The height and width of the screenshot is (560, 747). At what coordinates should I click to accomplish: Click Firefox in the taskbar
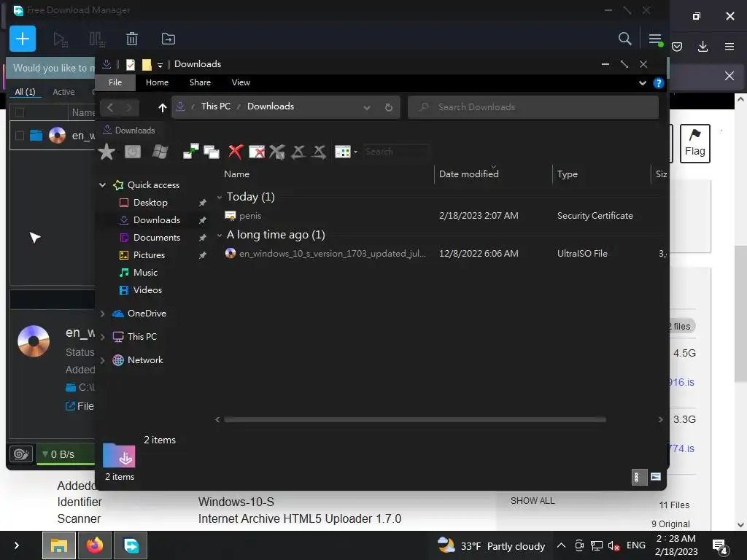[x=94, y=545]
